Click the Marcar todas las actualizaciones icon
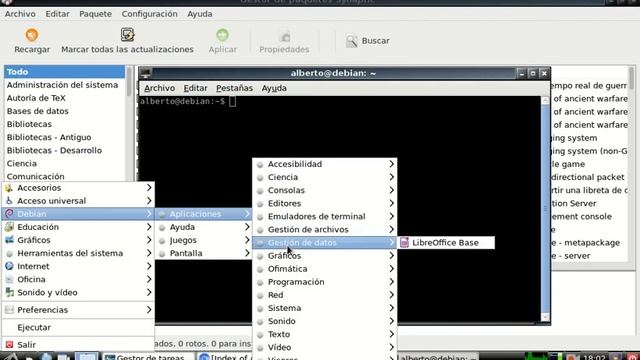 (127, 35)
